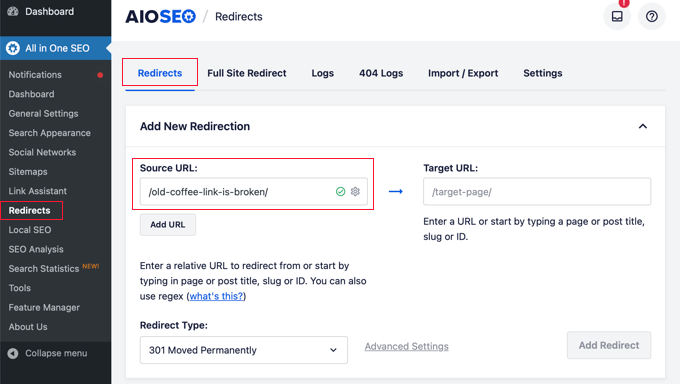Open Link Assistant in sidebar
Screen dimensions: 680x384
38,191
